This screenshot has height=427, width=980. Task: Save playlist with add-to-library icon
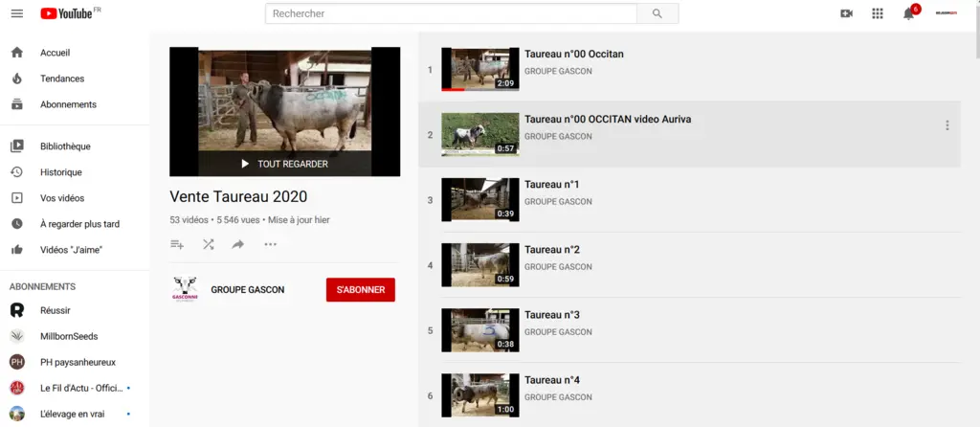(177, 244)
